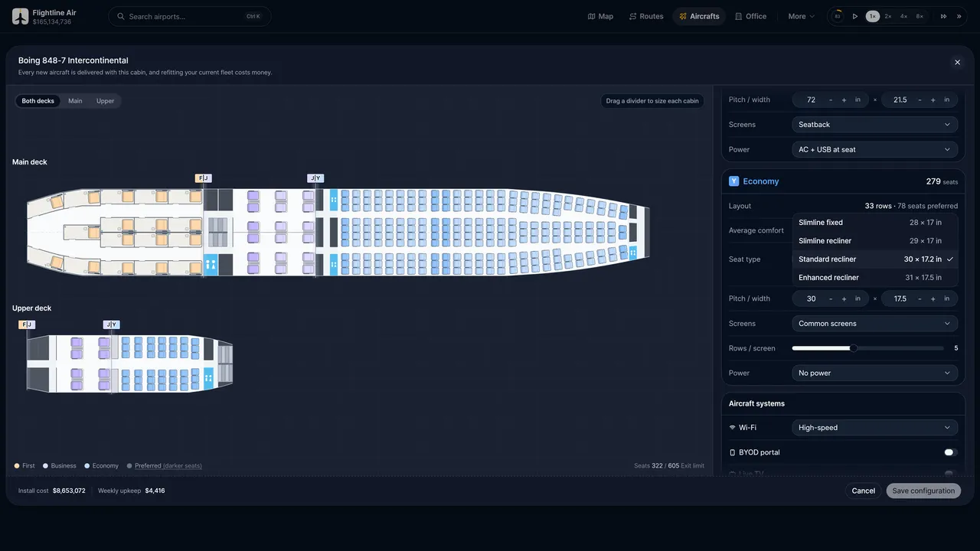
Task: Click the Business class legend dot
Action: pyautogui.click(x=46, y=465)
